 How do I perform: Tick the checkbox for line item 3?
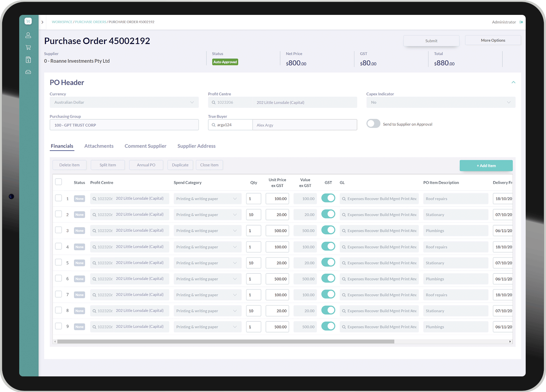58,230
